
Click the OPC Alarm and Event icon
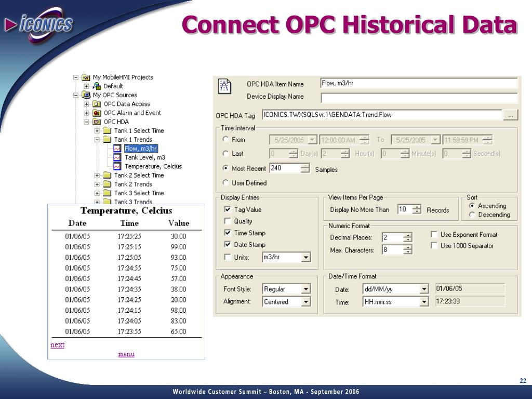(x=97, y=113)
